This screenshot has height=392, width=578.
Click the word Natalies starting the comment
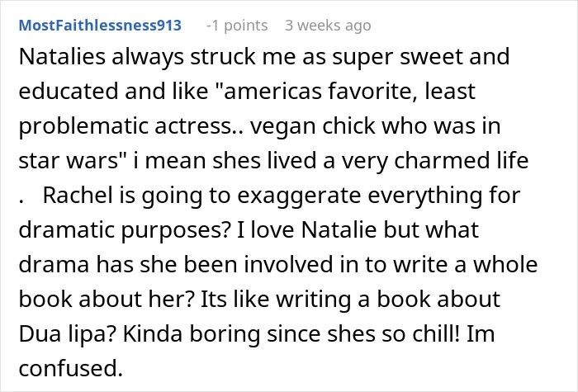click(62, 57)
